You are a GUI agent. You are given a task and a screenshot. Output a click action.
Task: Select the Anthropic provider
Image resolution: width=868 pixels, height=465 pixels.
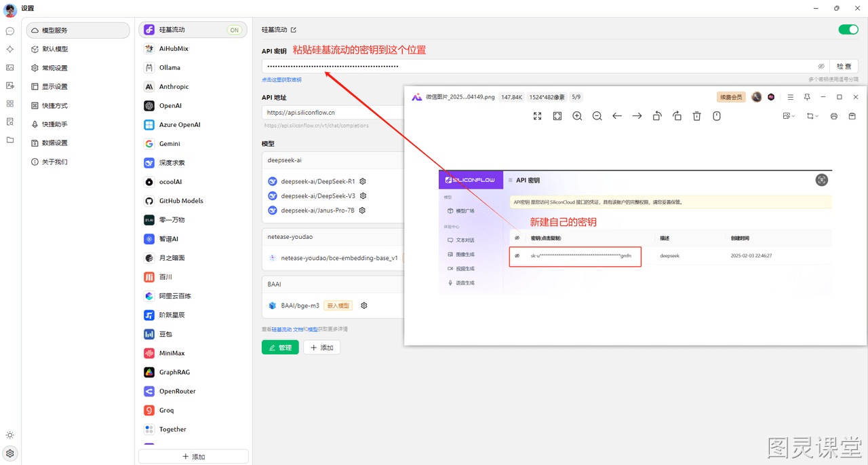coord(193,87)
